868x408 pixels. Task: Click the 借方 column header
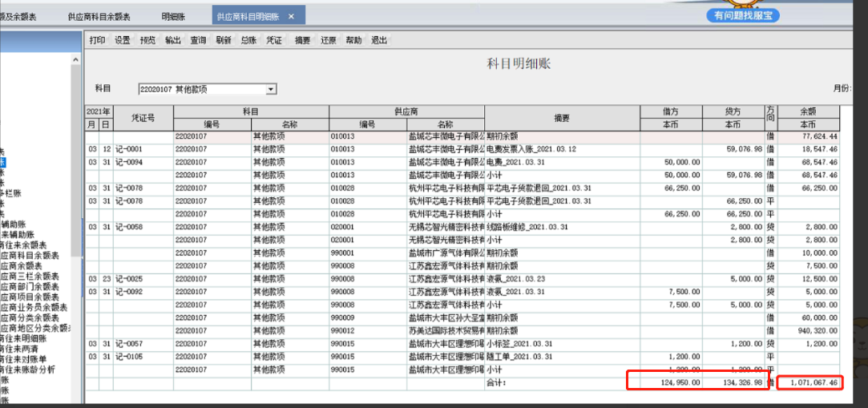coord(671,111)
